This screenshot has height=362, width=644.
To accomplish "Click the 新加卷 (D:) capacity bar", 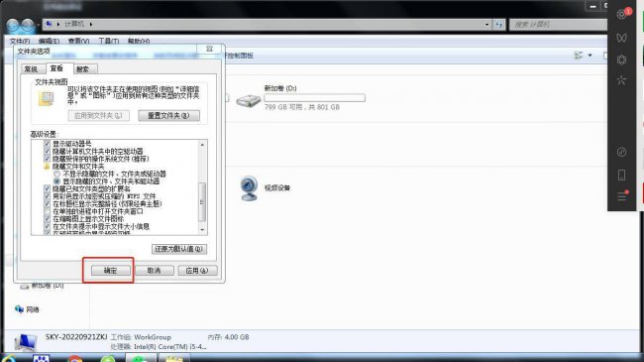I will [314, 98].
